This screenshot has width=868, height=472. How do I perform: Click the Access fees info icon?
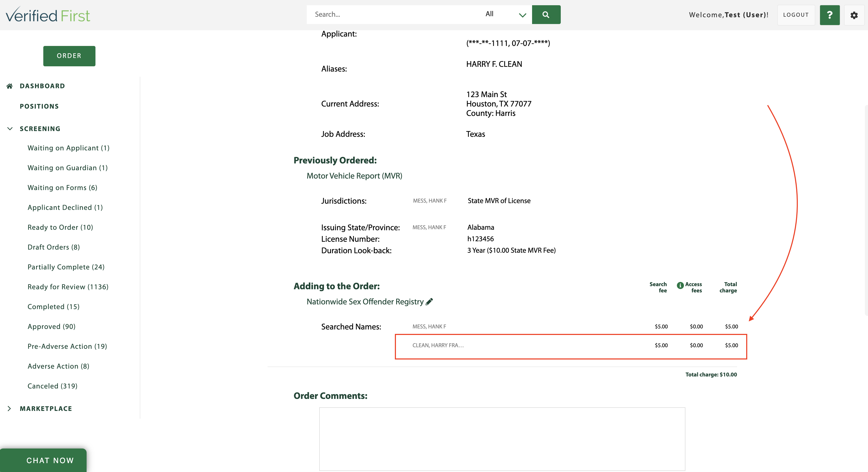click(680, 285)
